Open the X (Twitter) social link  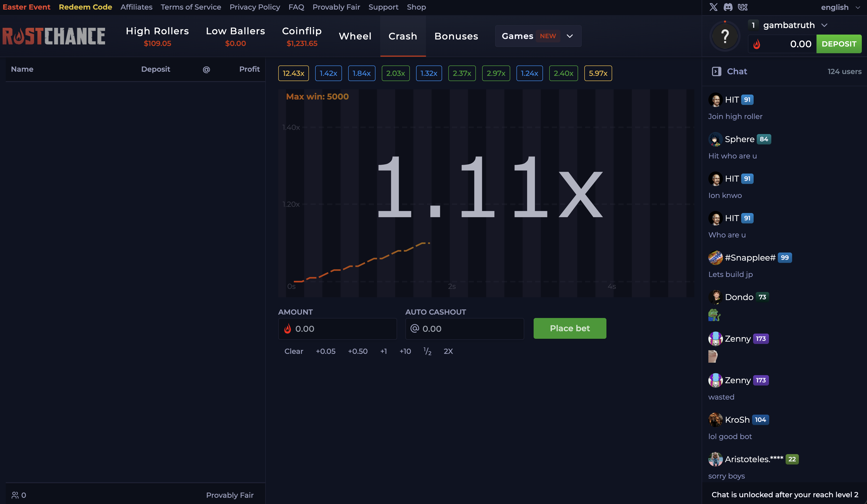tap(713, 7)
